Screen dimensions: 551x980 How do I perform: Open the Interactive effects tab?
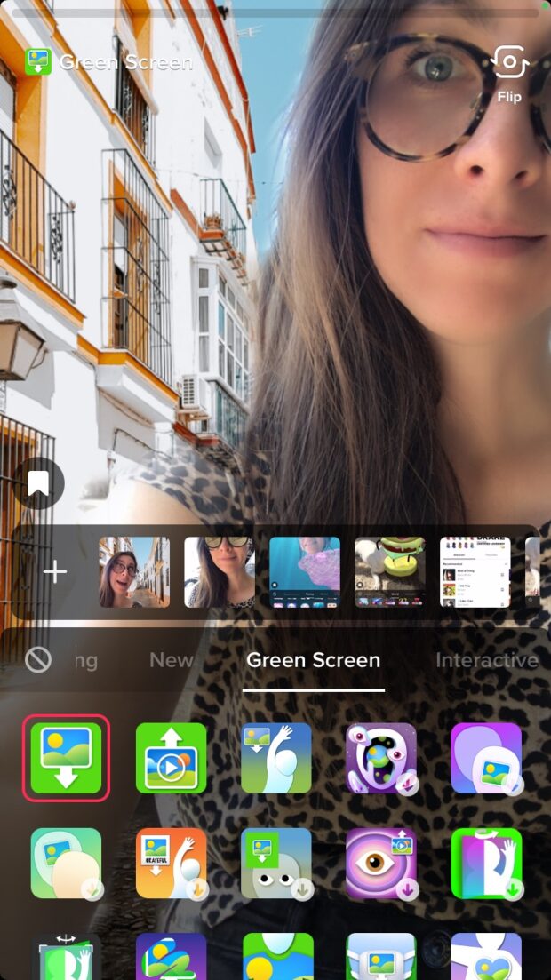click(x=486, y=660)
